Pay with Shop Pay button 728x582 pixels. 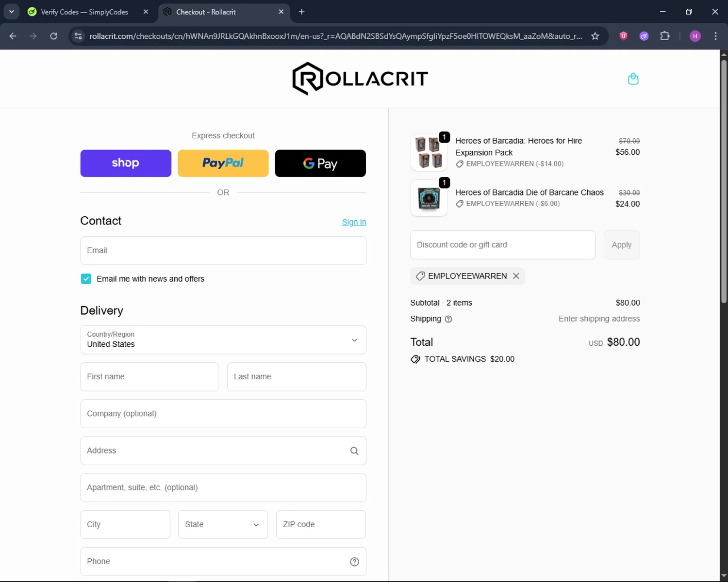126,163
